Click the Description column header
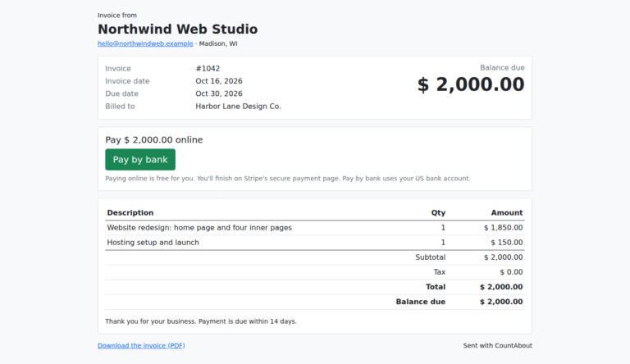 130,212
